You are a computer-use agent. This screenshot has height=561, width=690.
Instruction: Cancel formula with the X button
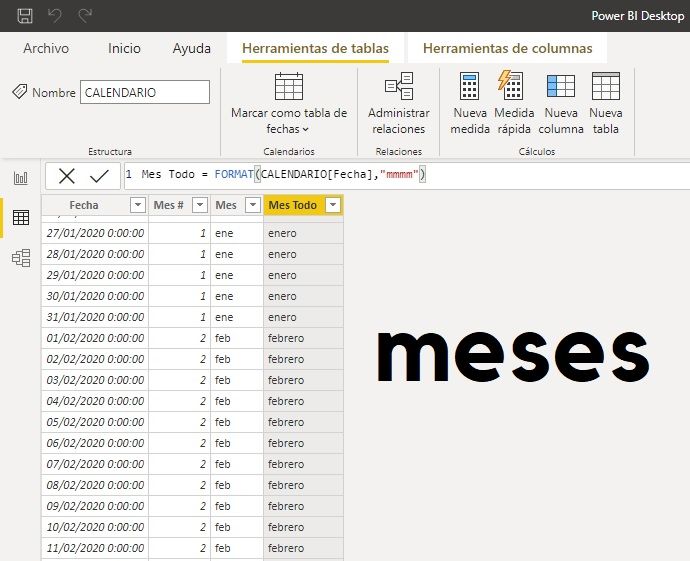(67, 176)
